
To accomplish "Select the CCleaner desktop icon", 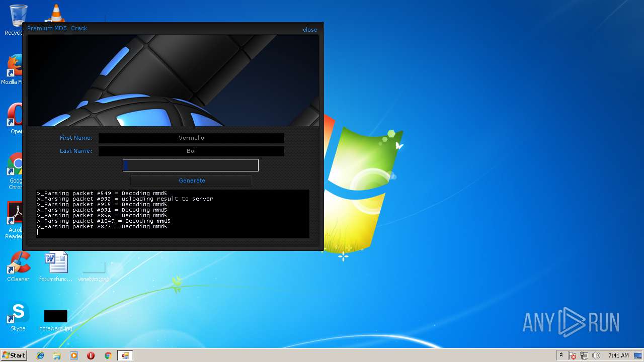I will coord(18,266).
